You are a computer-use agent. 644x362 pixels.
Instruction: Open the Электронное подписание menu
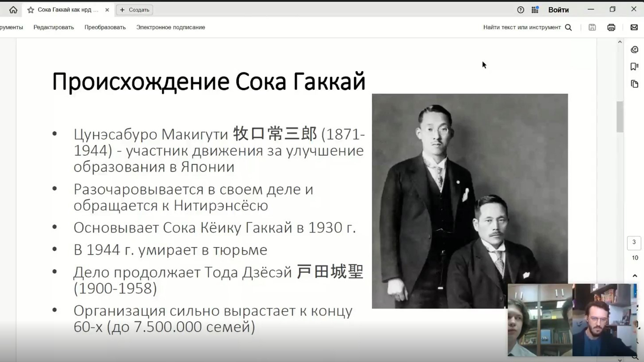point(170,27)
